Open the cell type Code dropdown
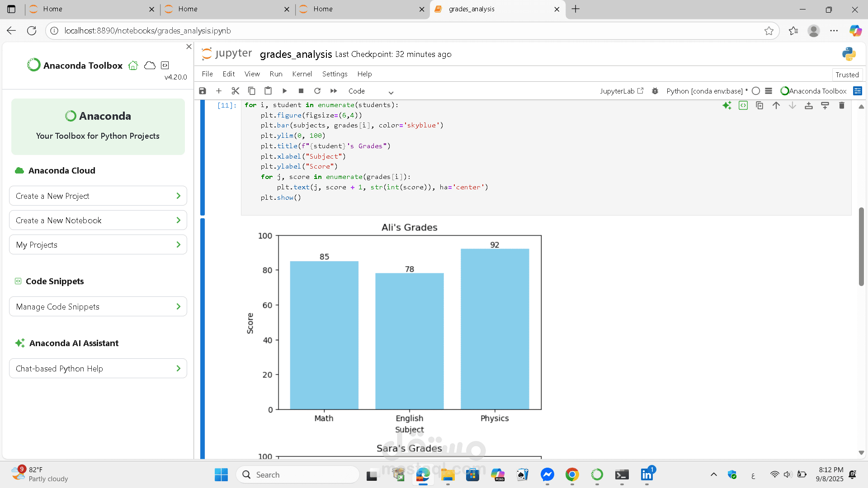Image resolution: width=868 pixels, height=488 pixels. click(x=371, y=91)
